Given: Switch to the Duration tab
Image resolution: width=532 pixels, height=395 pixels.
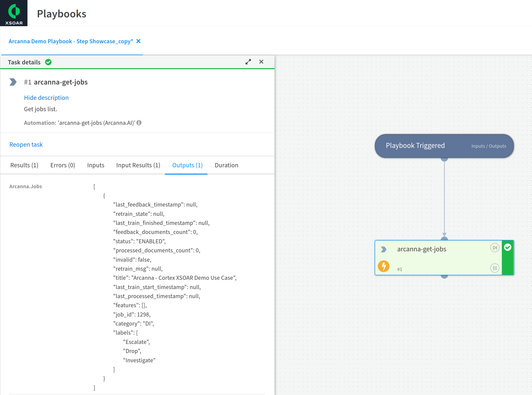Looking at the screenshot, I should click(227, 165).
